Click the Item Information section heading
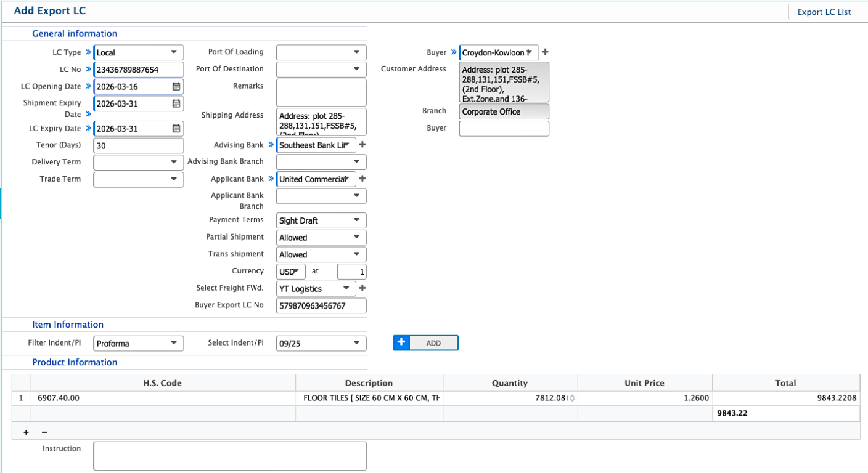 [x=68, y=325]
